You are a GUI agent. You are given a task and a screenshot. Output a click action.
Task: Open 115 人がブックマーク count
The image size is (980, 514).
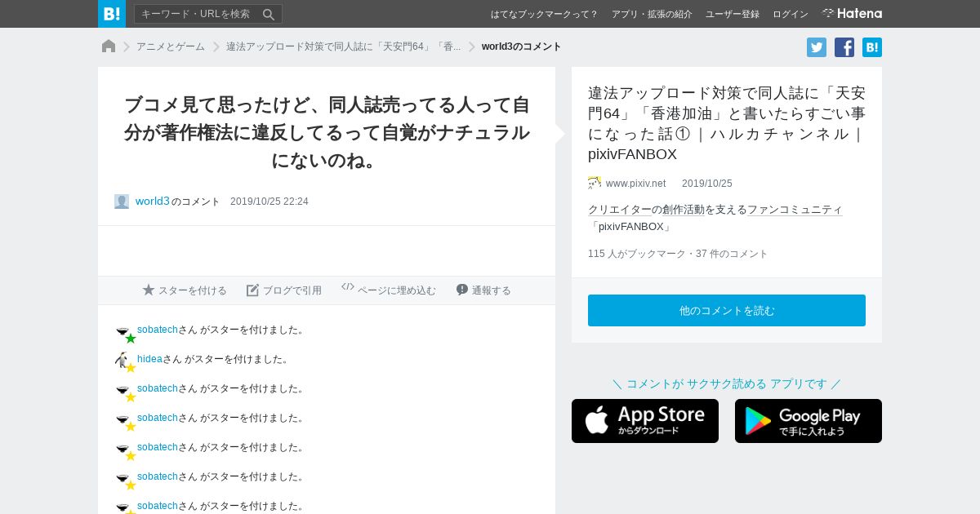[x=637, y=254]
